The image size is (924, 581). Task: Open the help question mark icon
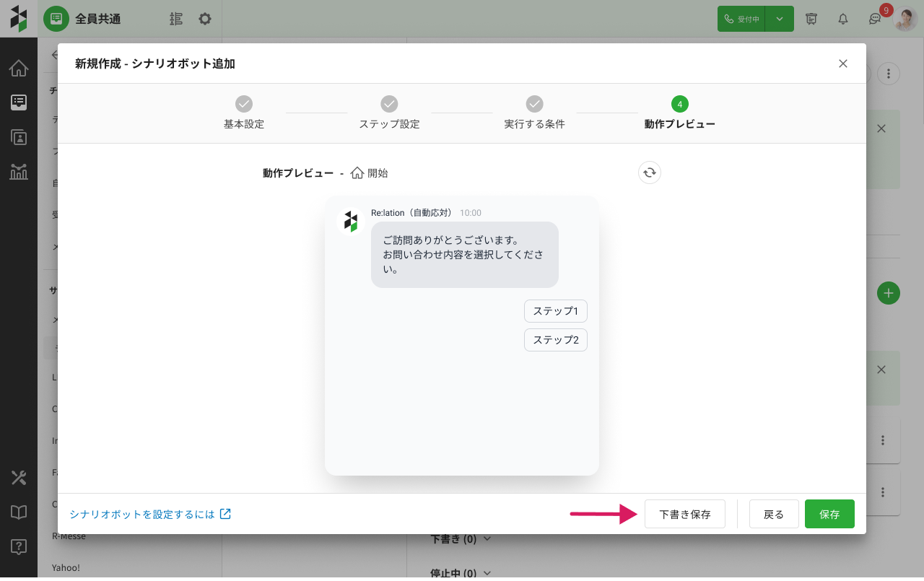(x=19, y=546)
